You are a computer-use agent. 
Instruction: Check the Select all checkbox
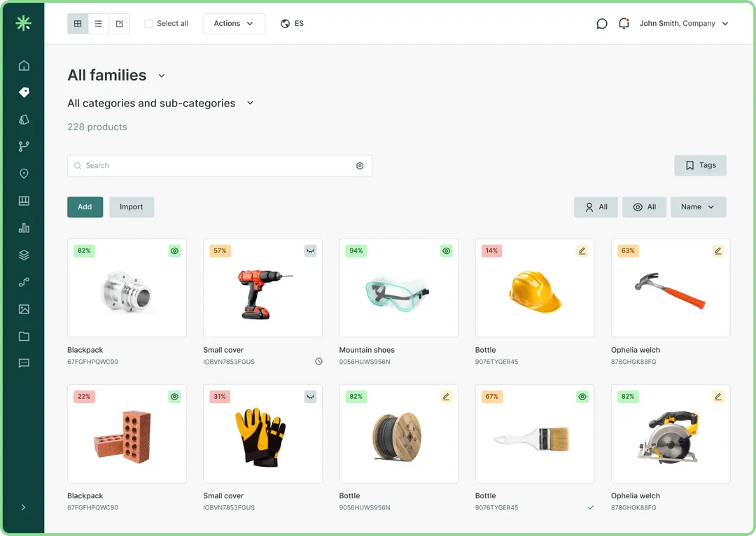pos(148,24)
